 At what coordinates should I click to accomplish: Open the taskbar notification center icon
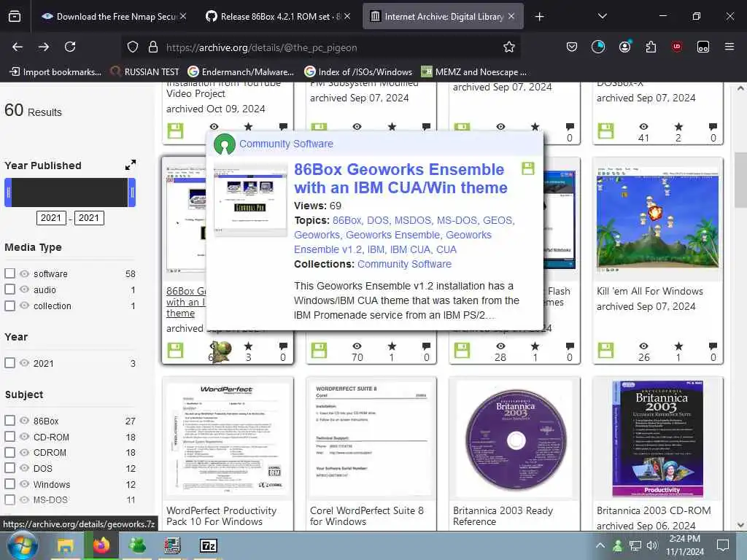(723, 545)
